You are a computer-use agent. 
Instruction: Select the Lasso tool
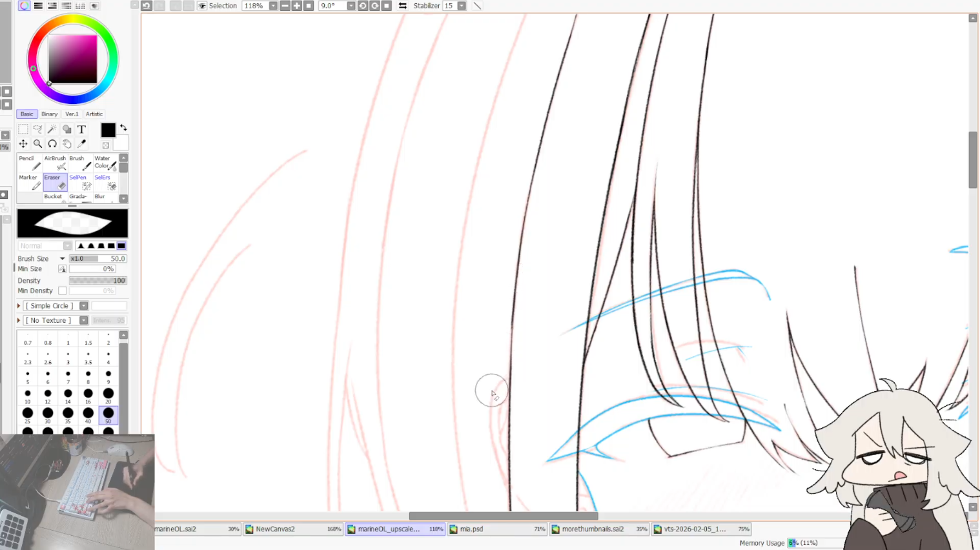click(x=37, y=130)
